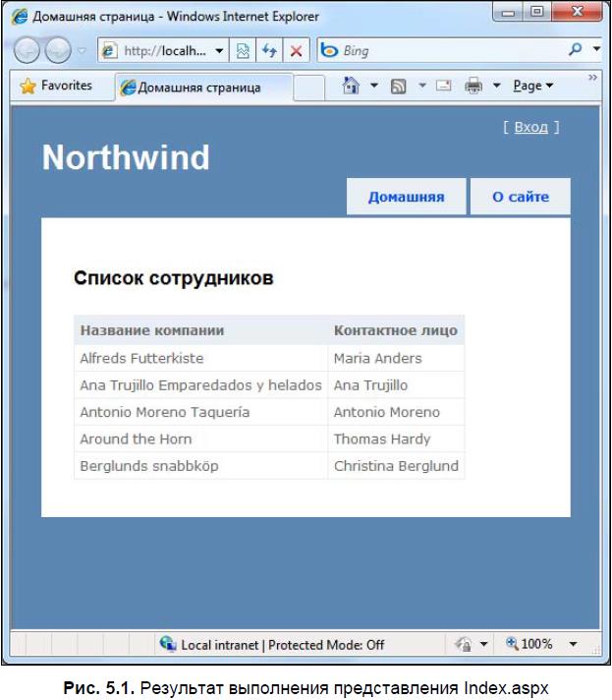Click Local intranet Protected Mode status text

point(282,645)
